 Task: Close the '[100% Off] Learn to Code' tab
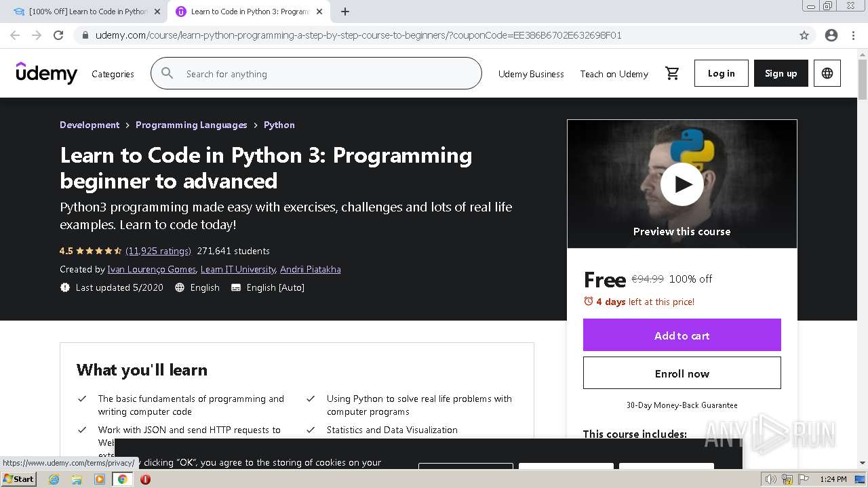[x=157, y=12]
